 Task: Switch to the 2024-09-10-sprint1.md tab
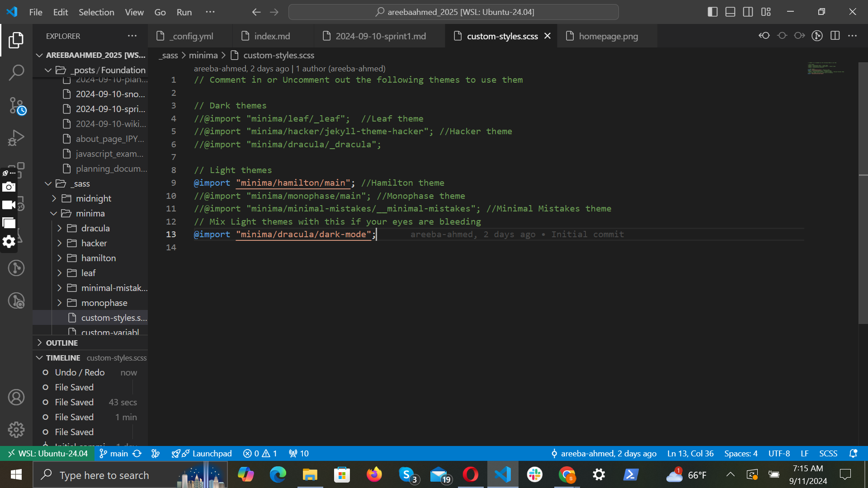(x=380, y=36)
